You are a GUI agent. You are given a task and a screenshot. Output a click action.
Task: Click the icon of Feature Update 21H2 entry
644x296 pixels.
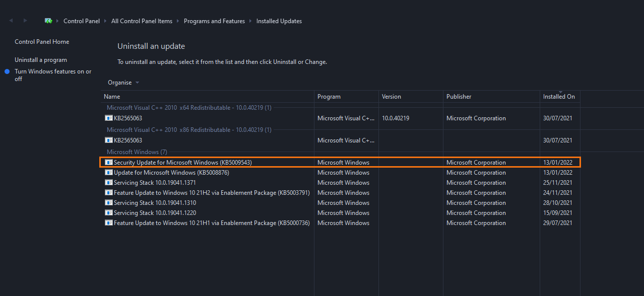109,193
